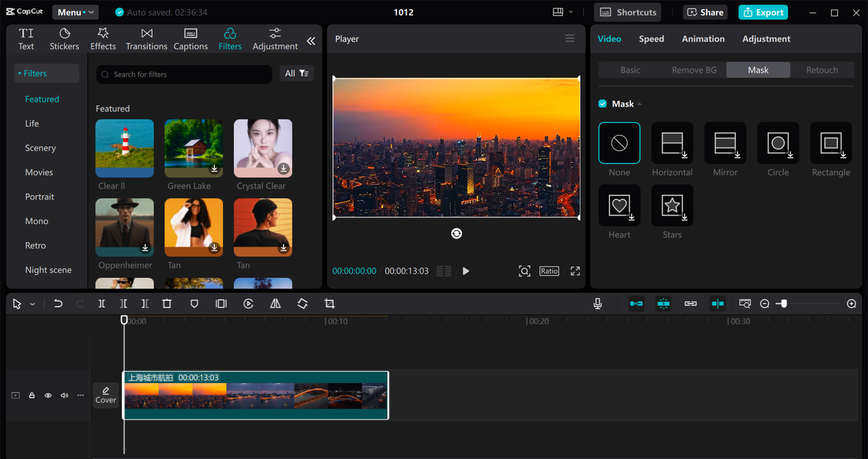Click the player fullscreen icon

pyautogui.click(x=575, y=271)
